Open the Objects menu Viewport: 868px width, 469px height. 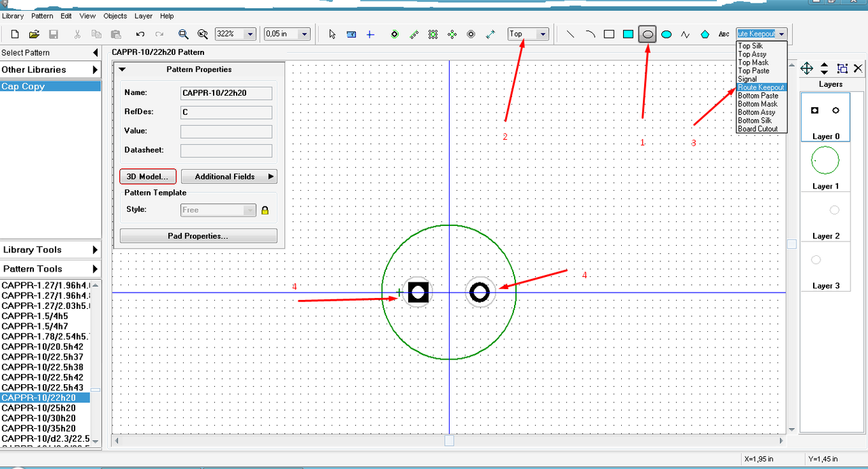coord(115,16)
